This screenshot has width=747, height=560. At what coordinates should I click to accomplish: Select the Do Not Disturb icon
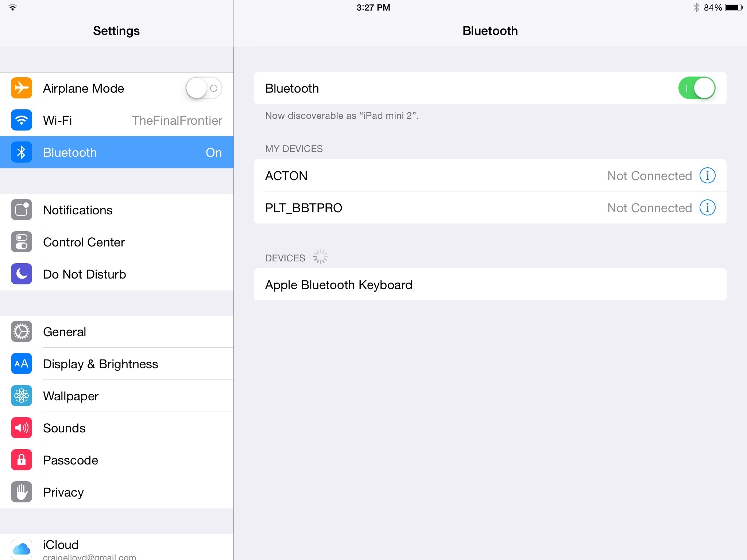[20, 273]
